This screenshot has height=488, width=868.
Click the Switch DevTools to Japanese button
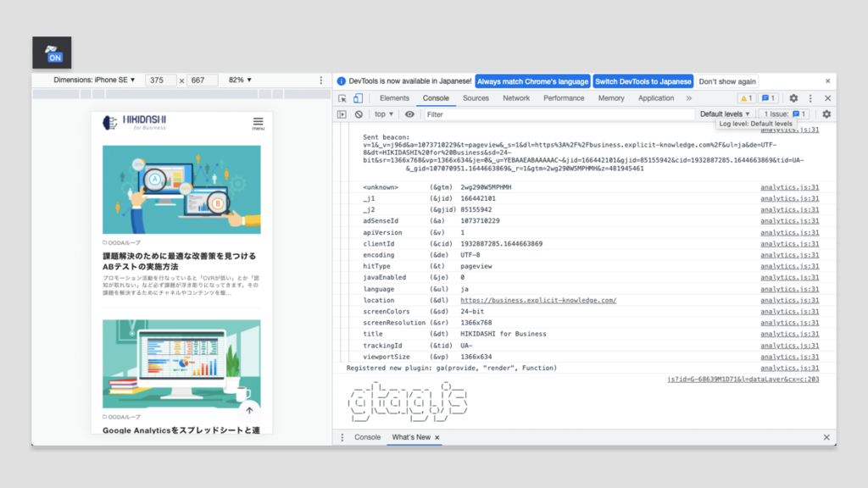pyautogui.click(x=643, y=81)
